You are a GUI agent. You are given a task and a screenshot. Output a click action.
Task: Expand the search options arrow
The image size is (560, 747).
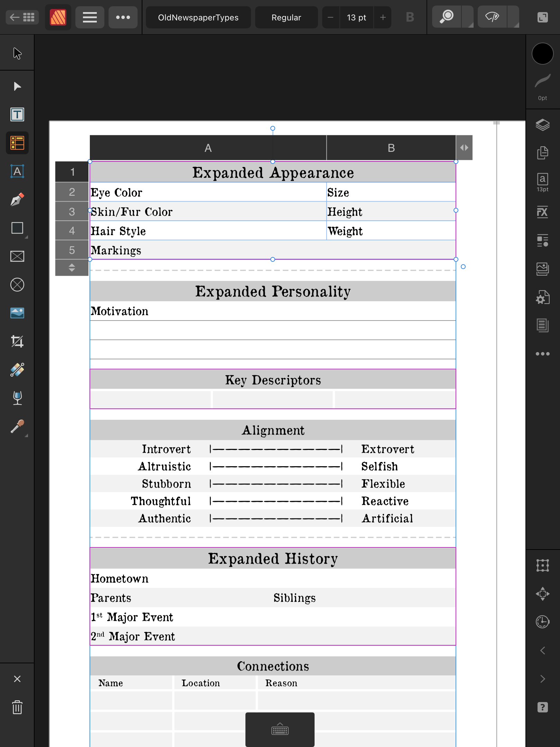click(x=468, y=17)
